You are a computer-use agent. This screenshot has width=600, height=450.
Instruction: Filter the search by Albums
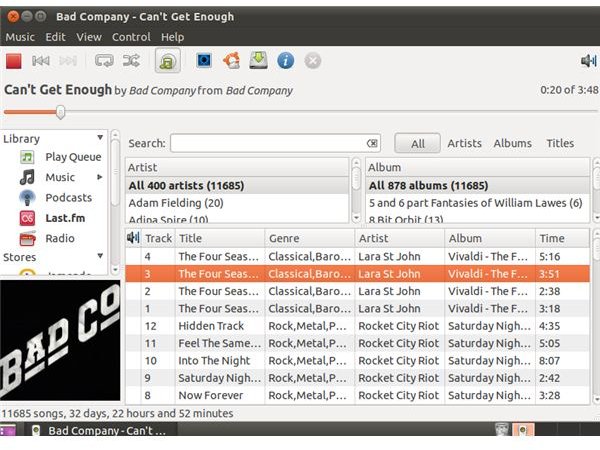pyautogui.click(x=512, y=143)
